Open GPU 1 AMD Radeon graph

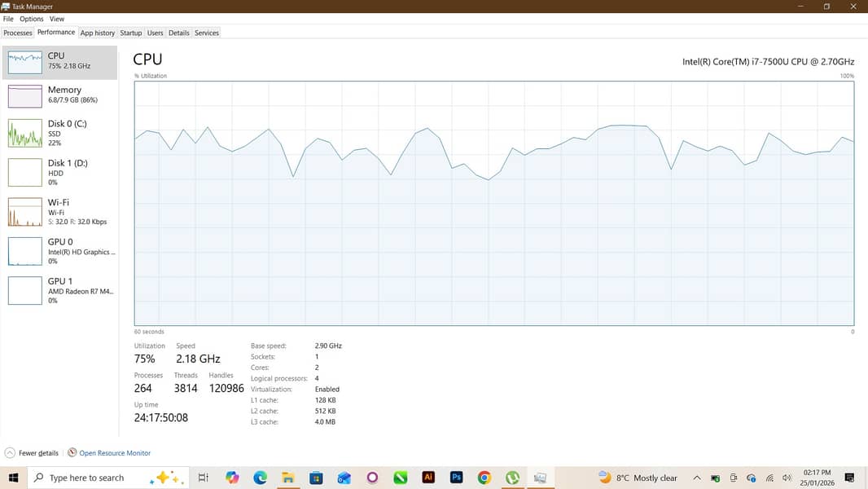coord(24,290)
